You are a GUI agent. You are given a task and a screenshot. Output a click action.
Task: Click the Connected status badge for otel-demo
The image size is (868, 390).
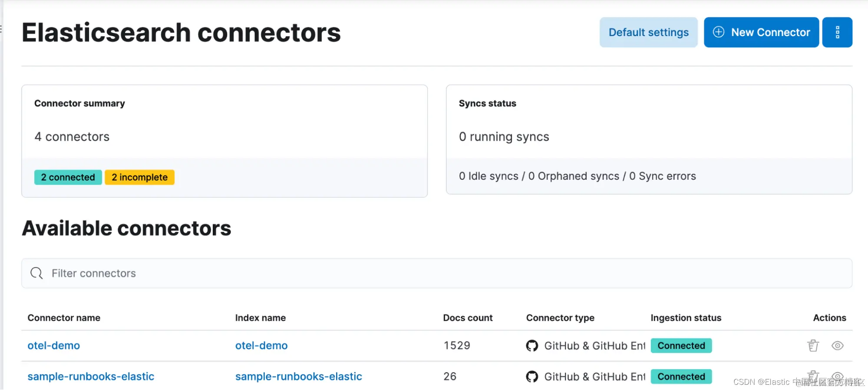(681, 346)
